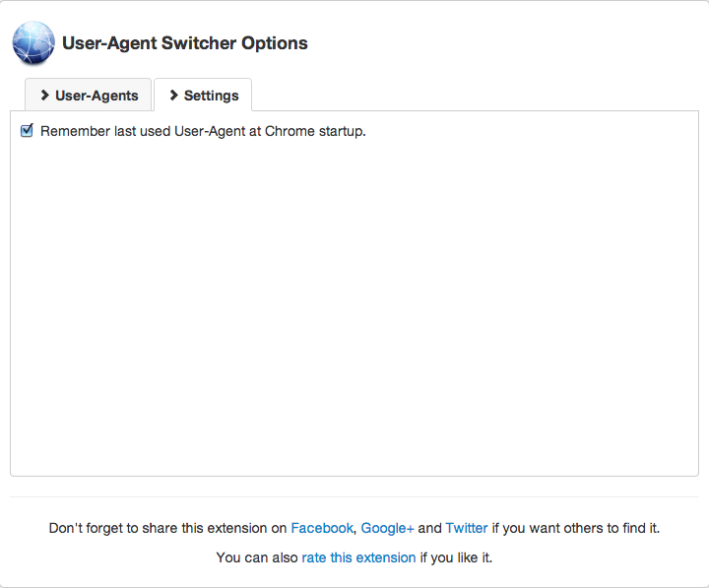Uncheck Remember last used User-Agent checkbox
Screen dimensions: 709x588
click(28, 130)
